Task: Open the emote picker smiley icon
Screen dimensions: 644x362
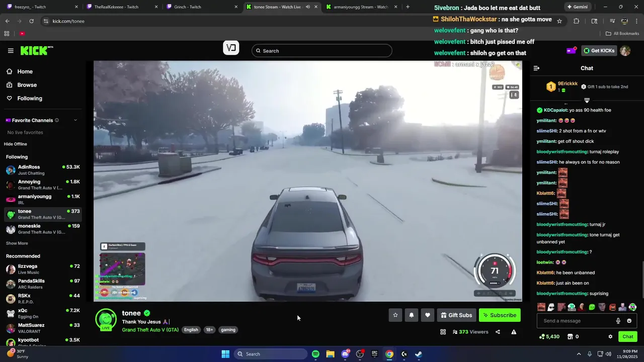Action: coord(629,321)
